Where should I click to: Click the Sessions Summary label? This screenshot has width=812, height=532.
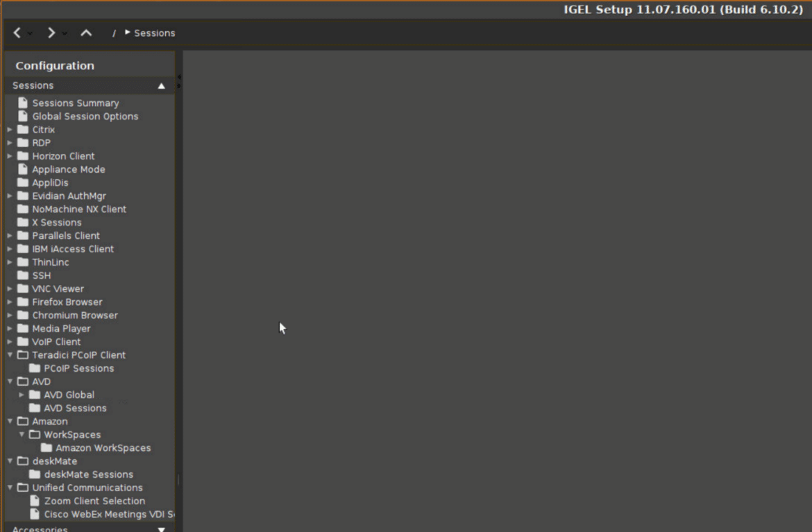(76, 103)
